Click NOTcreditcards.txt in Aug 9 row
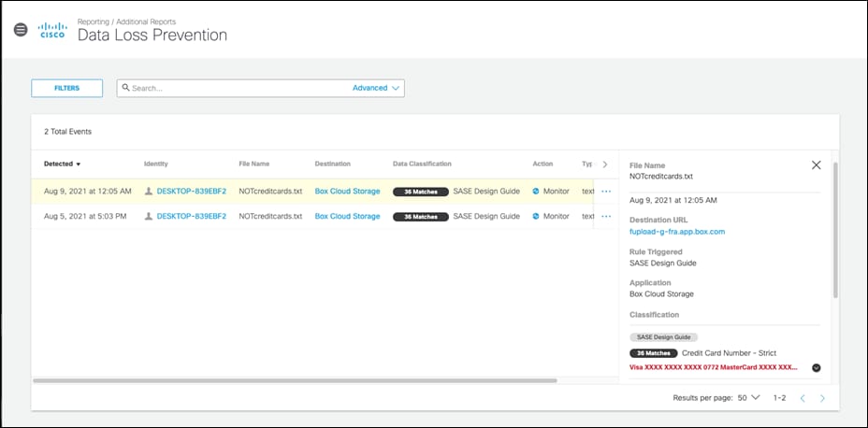 (270, 192)
